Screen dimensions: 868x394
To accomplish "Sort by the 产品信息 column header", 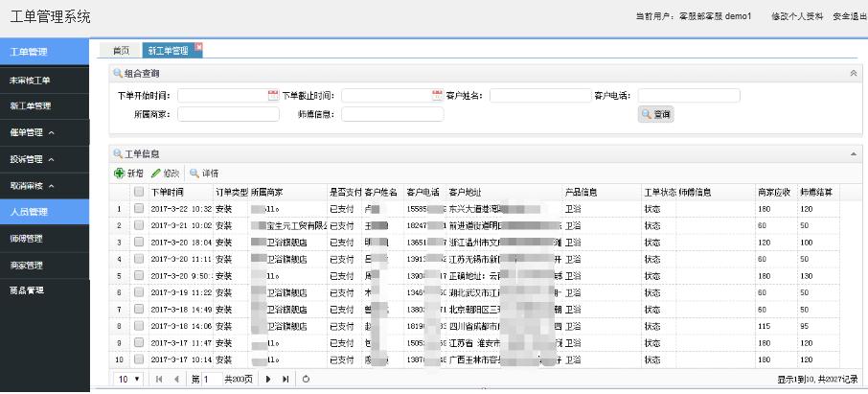I will [602, 193].
